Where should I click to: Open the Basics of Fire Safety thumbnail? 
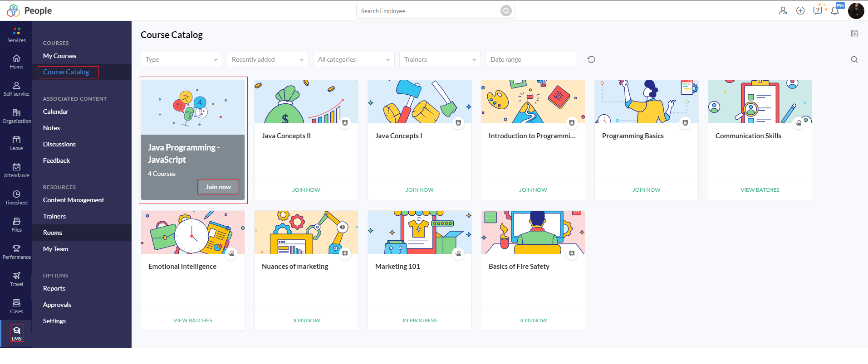[x=533, y=232]
